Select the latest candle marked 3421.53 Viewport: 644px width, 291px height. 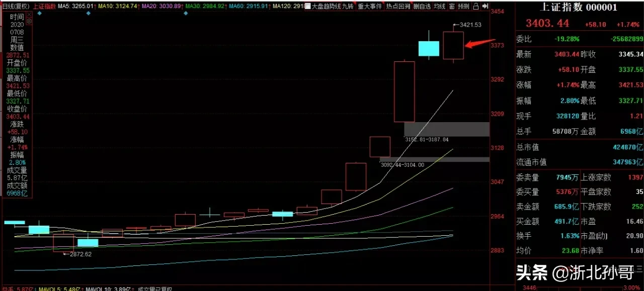pos(453,45)
